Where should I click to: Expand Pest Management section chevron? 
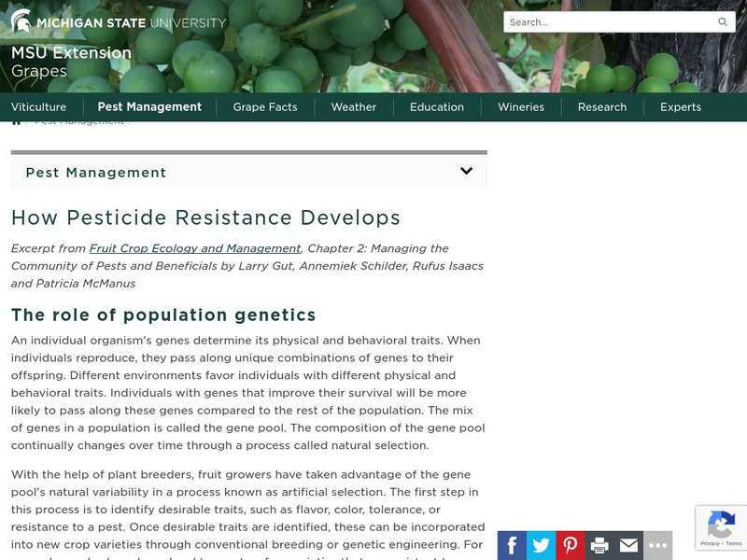pyautogui.click(x=466, y=171)
